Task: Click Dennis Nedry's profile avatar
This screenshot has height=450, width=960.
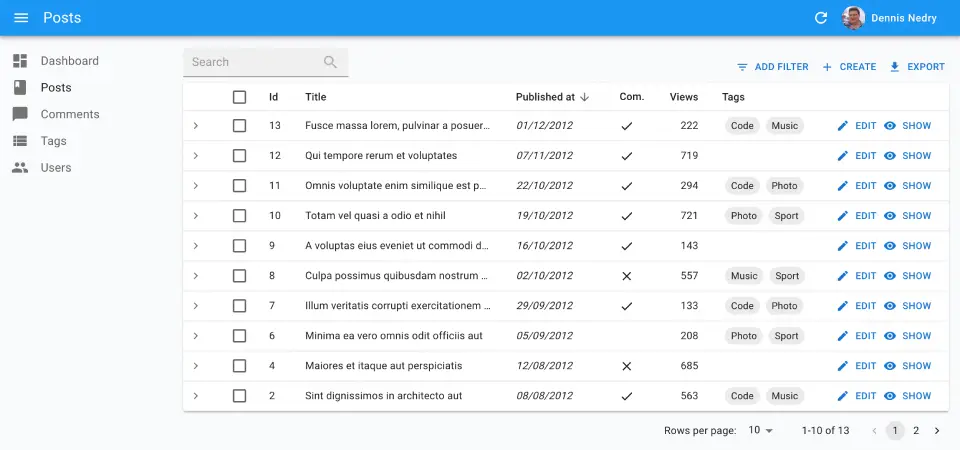Action: click(x=853, y=18)
